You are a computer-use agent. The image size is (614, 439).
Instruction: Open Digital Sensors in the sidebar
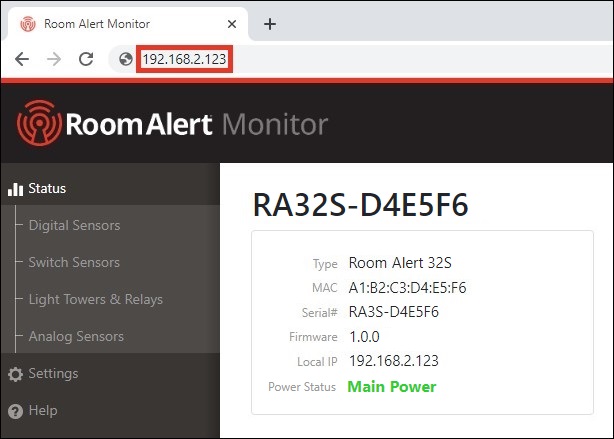pos(74,226)
